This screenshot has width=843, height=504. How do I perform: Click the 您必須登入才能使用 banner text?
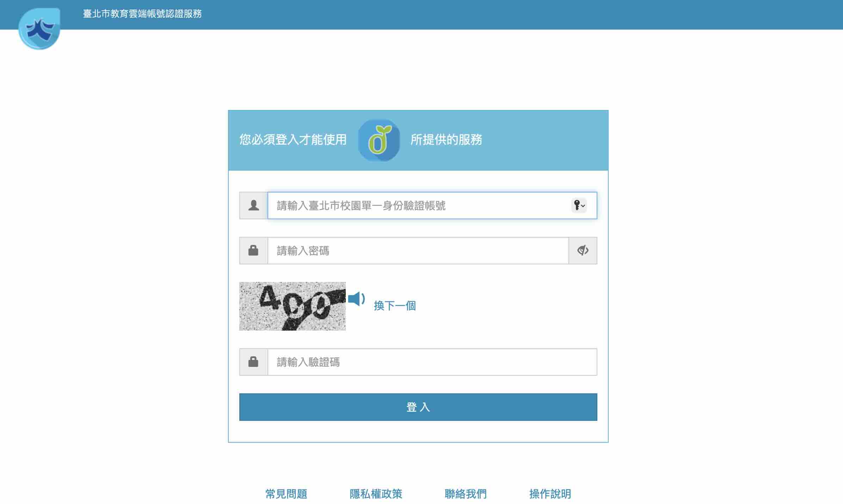[293, 140]
